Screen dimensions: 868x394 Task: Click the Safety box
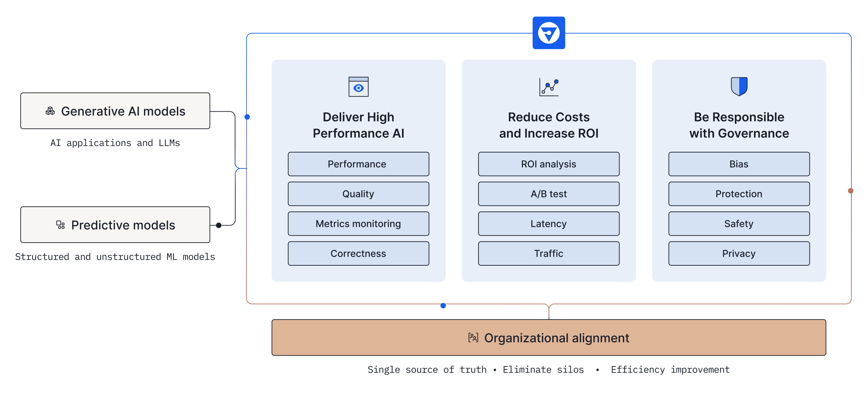point(739,224)
